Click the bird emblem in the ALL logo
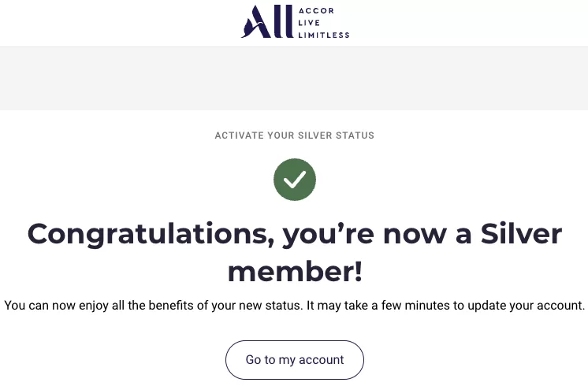Screen dimensions: 588x386 pos(247,28)
